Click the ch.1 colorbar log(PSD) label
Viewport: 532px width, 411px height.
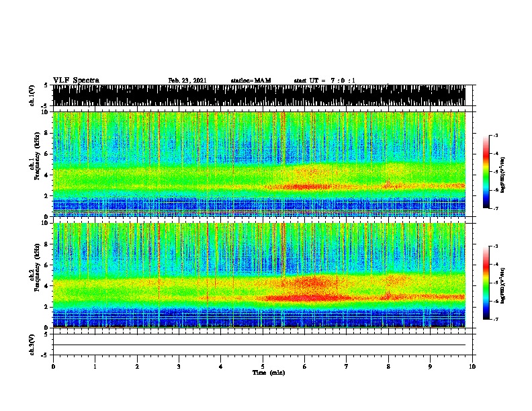(502, 175)
